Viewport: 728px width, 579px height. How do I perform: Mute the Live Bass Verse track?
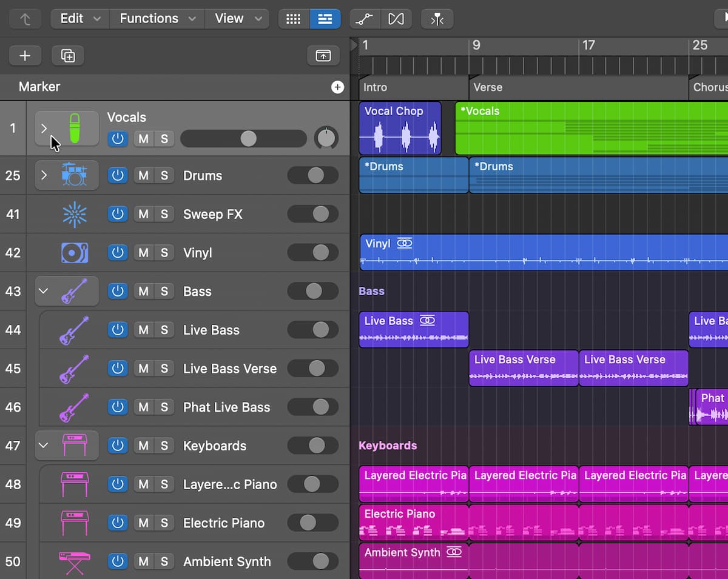(x=144, y=369)
